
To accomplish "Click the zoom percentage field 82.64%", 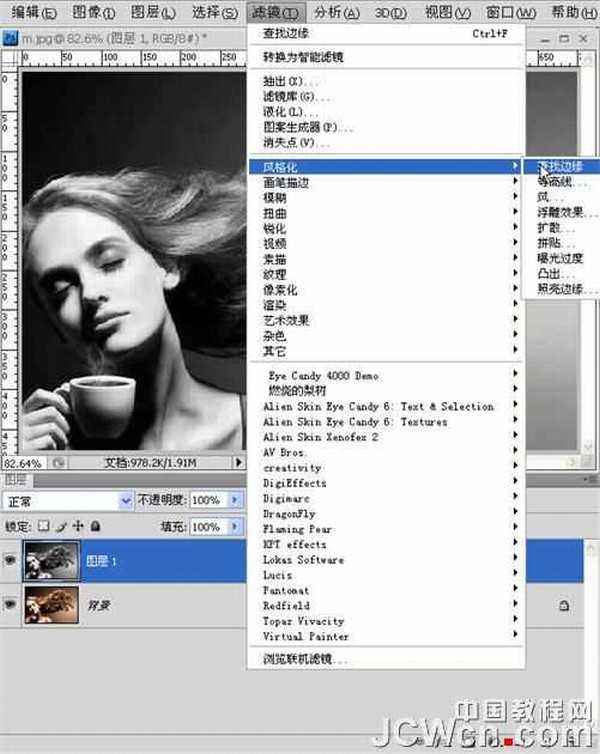I will (24, 463).
